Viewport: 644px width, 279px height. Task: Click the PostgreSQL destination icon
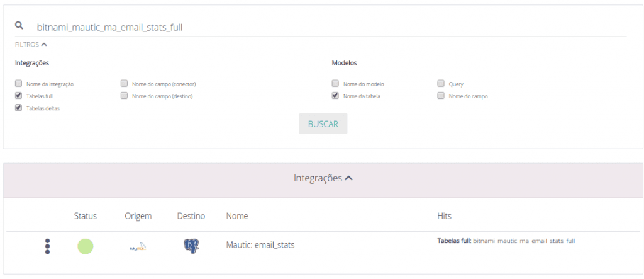click(x=191, y=246)
